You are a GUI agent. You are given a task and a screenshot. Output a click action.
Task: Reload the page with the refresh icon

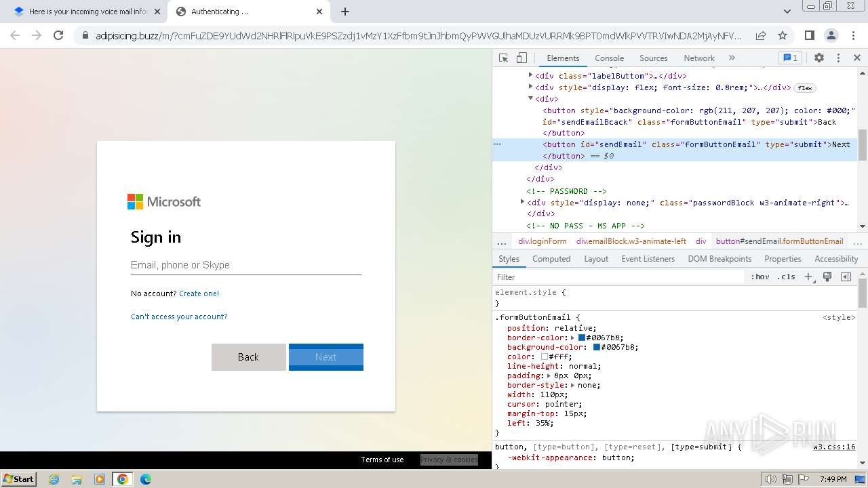click(58, 35)
